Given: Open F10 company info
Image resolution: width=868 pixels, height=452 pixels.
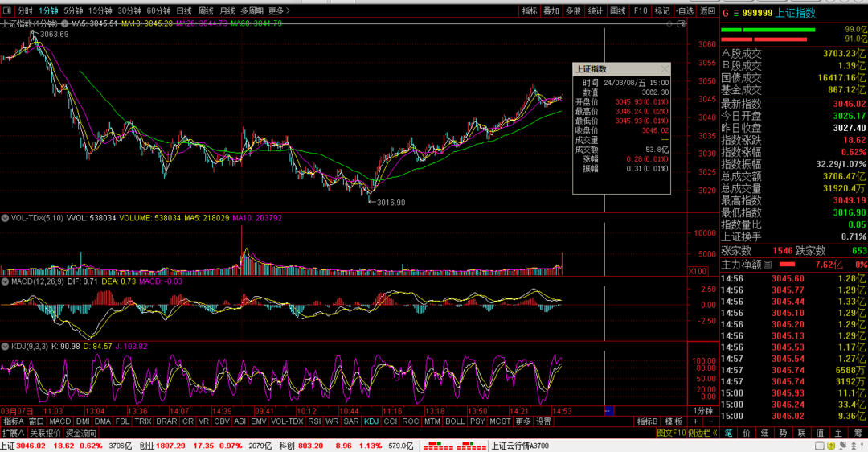Looking at the screenshot, I should tap(641, 10).
